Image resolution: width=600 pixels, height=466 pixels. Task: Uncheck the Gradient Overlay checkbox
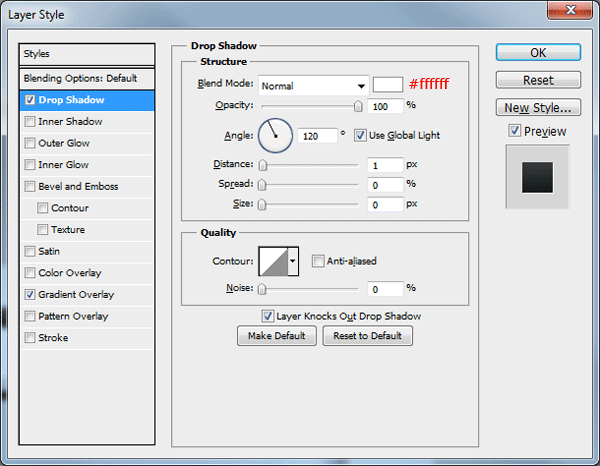pyautogui.click(x=30, y=295)
